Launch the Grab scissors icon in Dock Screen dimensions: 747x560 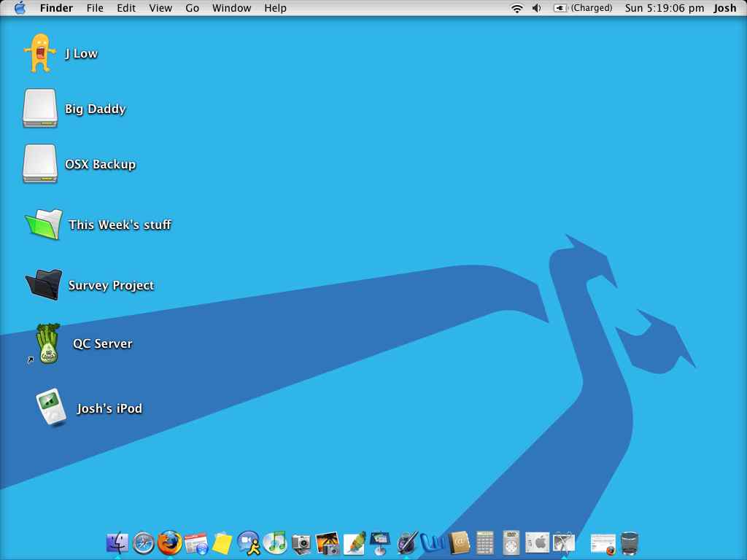pos(564,543)
